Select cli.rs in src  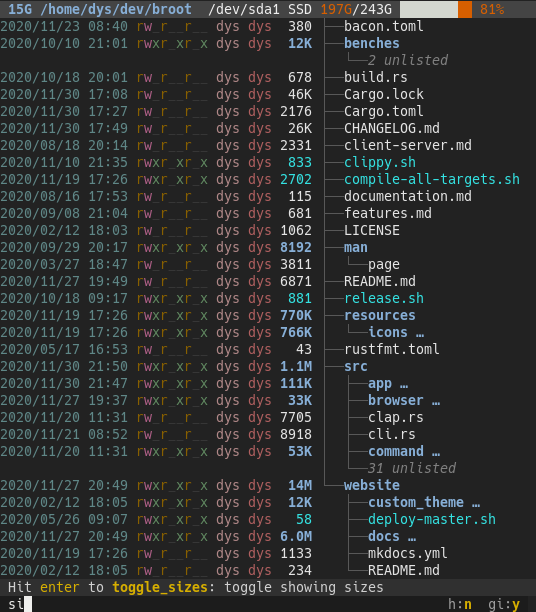[x=392, y=434]
